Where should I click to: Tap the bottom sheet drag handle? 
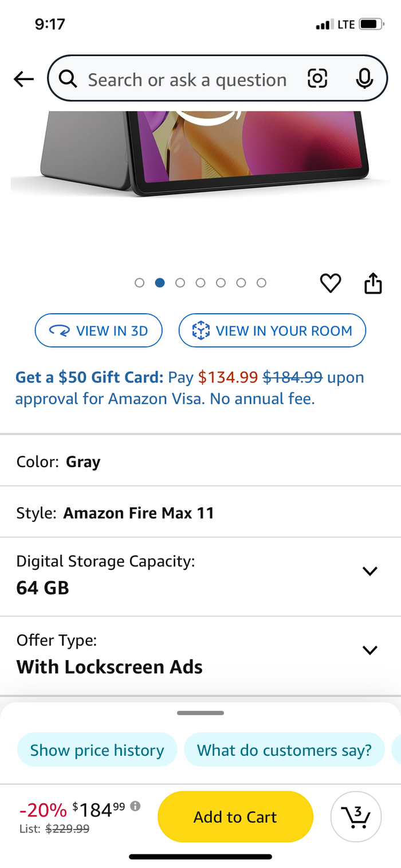[x=200, y=713]
